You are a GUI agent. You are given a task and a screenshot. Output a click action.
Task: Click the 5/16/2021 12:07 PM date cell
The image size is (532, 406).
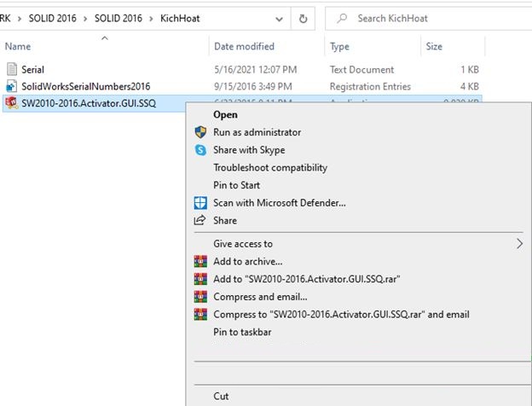255,70
